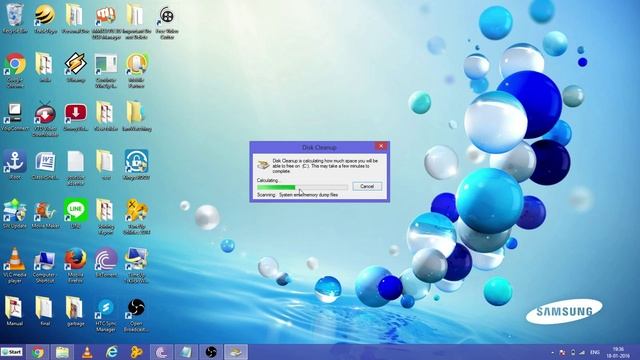Cancel the Disk Cleanup calculation

(367, 186)
